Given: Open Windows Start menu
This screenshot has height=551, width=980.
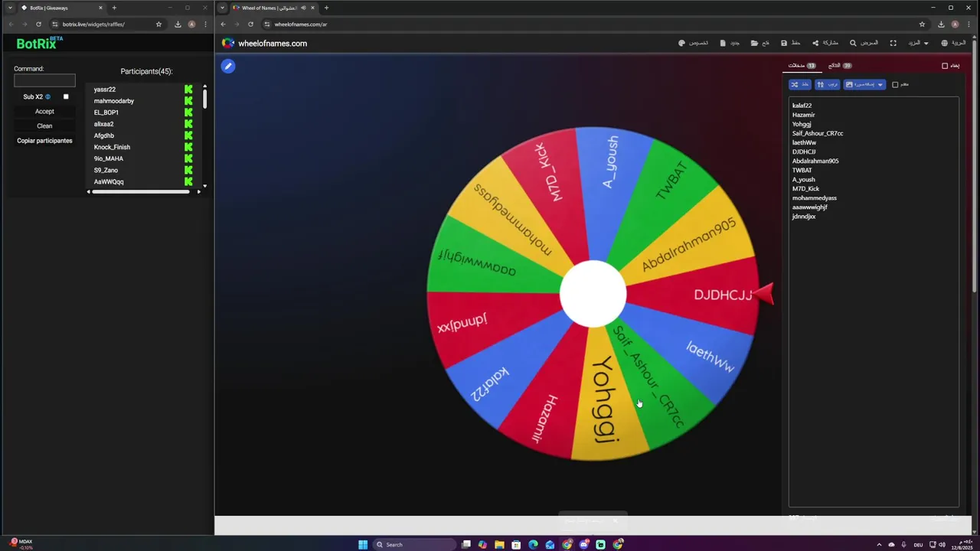Looking at the screenshot, I should (x=363, y=545).
